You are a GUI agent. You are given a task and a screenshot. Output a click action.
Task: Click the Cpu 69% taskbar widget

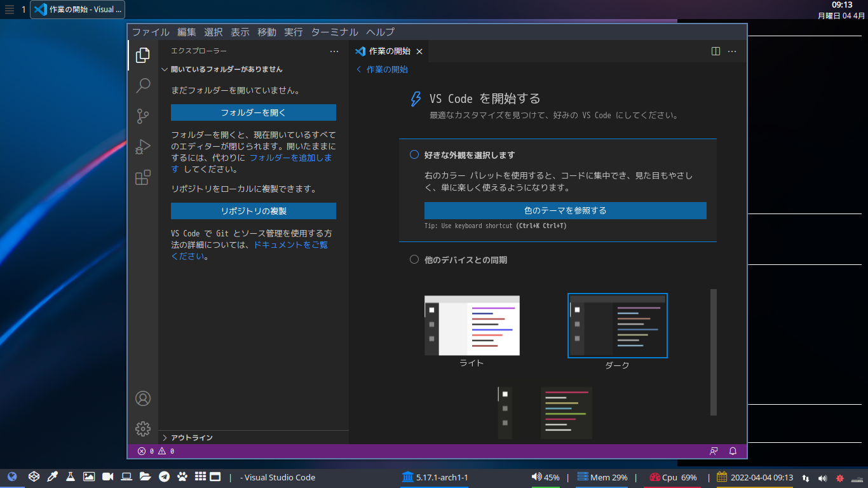[x=673, y=477]
